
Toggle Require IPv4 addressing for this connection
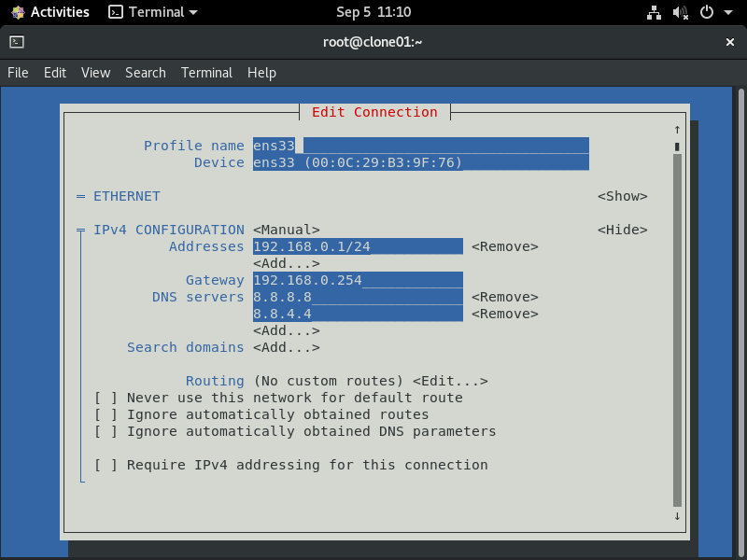pyautogui.click(x=291, y=465)
